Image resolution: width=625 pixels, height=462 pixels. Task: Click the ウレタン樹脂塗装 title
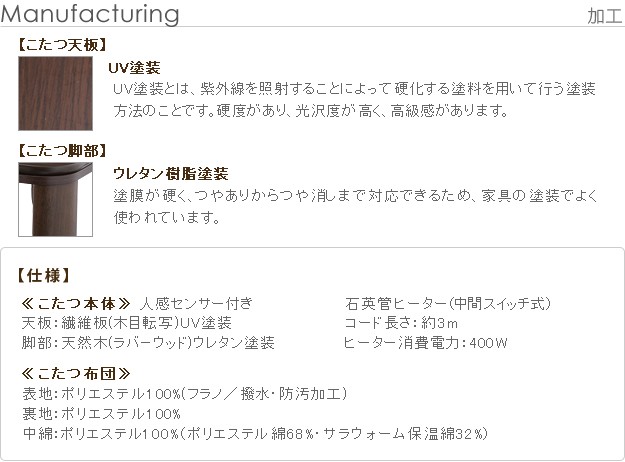coord(171,174)
